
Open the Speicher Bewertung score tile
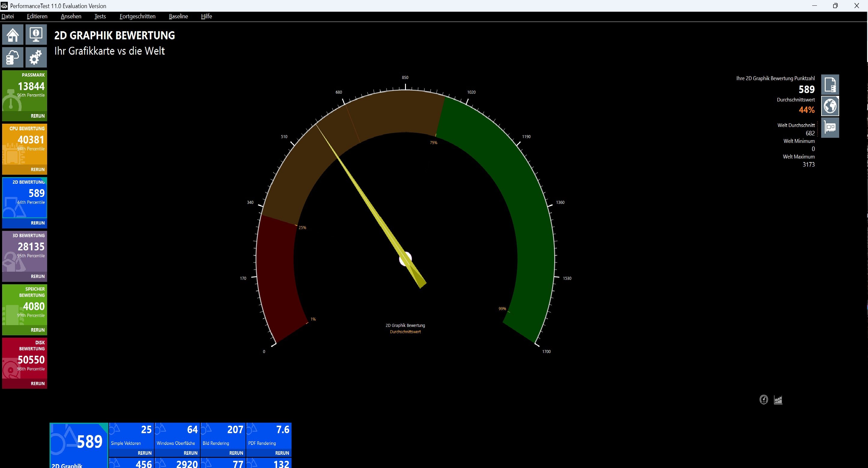coord(25,305)
